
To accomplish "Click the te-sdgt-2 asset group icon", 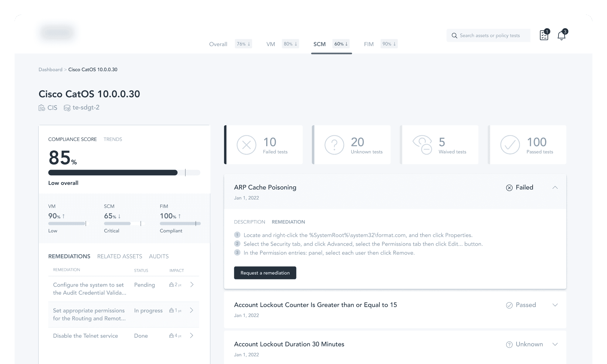I will tap(67, 108).
